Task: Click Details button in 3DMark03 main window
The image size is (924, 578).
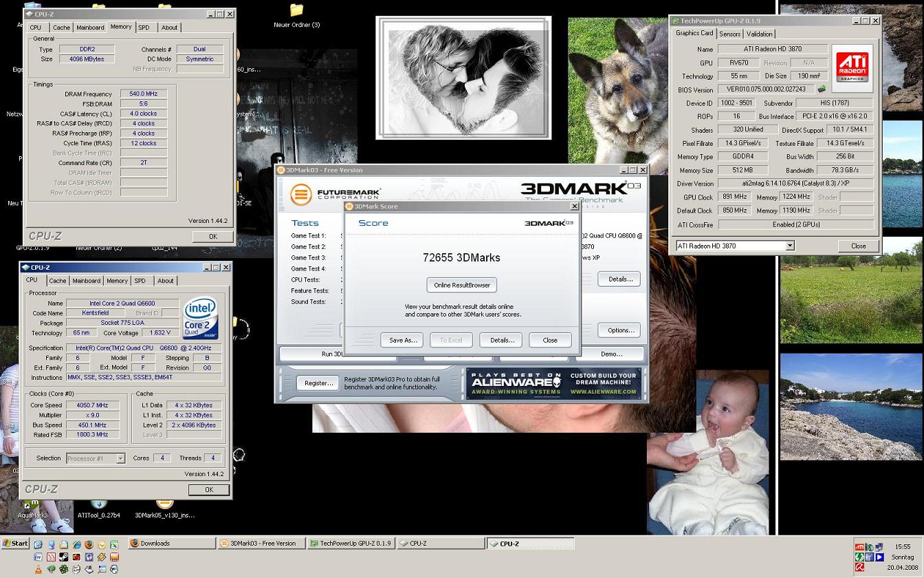Action: (620, 279)
